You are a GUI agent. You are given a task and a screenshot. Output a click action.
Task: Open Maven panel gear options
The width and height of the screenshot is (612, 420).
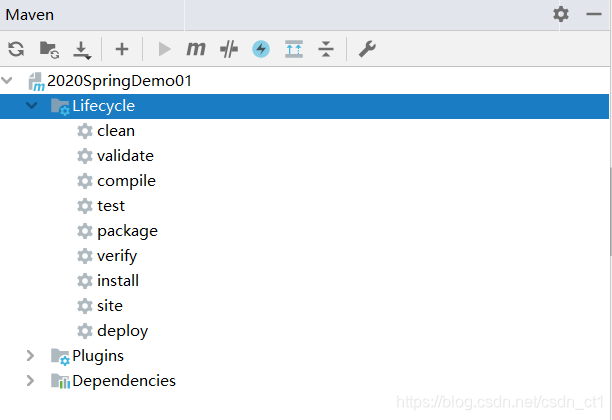tap(561, 14)
